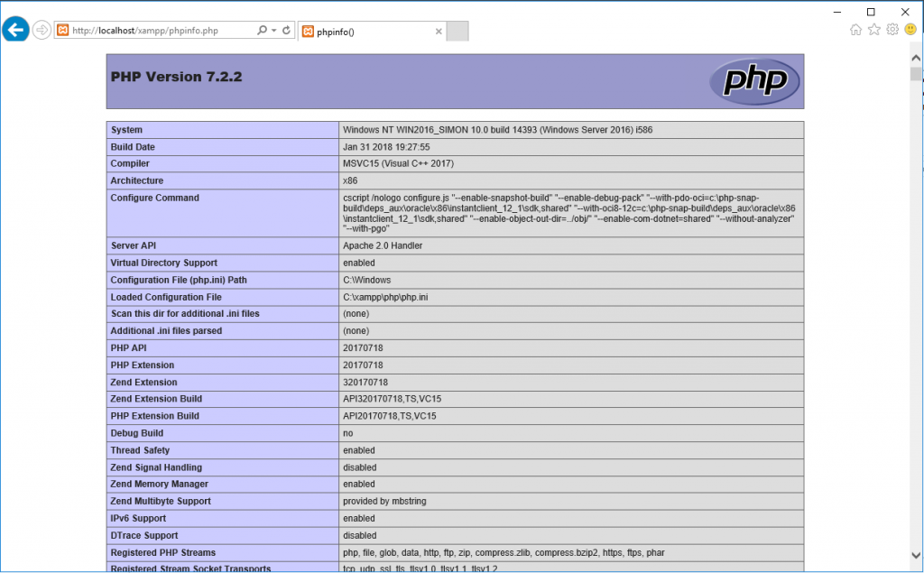Viewport: 924px width, 573px height.
Task: Click "Zend Memory Manager" label
Action: pyautogui.click(x=159, y=484)
